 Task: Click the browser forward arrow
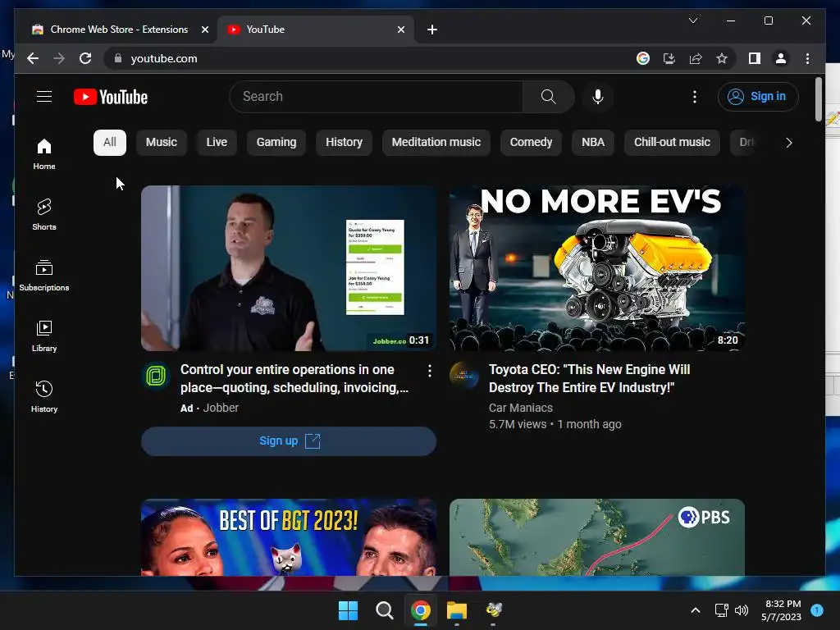pos(59,58)
